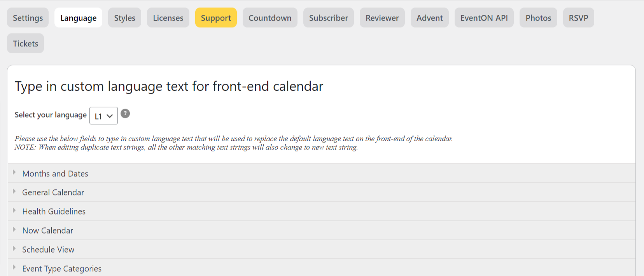The height and width of the screenshot is (276, 644).
Task: Select the yellow Support tab
Action: tap(216, 18)
